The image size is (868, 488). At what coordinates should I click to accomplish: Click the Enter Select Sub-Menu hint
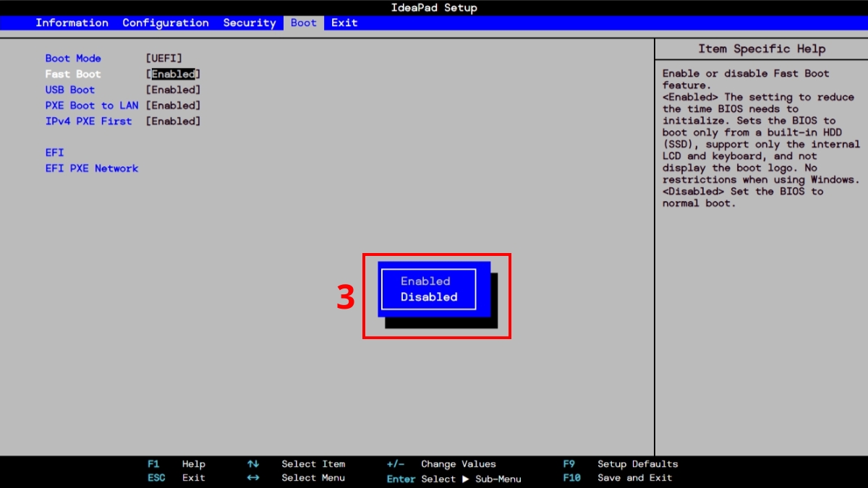(454, 479)
